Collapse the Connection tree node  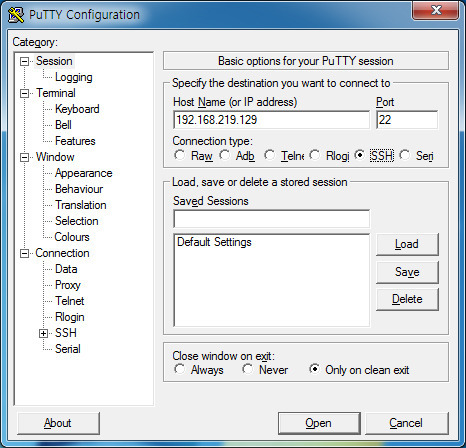click(24, 253)
